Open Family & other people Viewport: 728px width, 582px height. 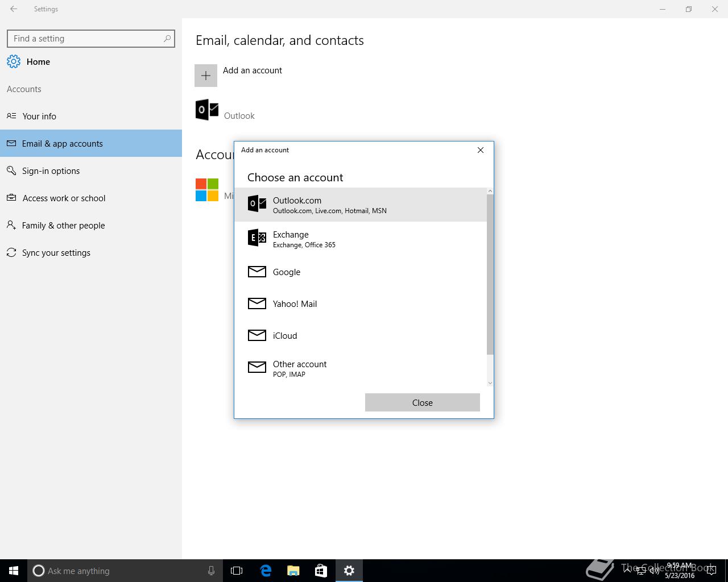coord(91,225)
